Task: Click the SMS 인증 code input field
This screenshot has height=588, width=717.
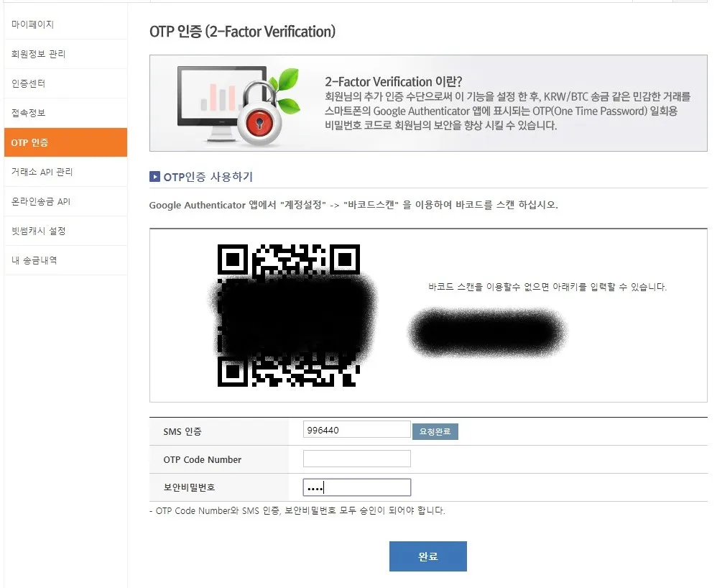Action: coord(356,430)
